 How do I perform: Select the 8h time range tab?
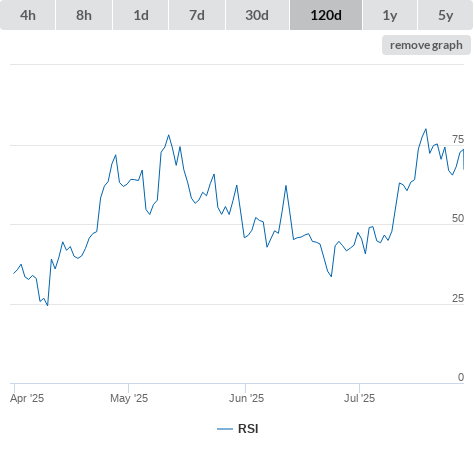[x=84, y=15]
